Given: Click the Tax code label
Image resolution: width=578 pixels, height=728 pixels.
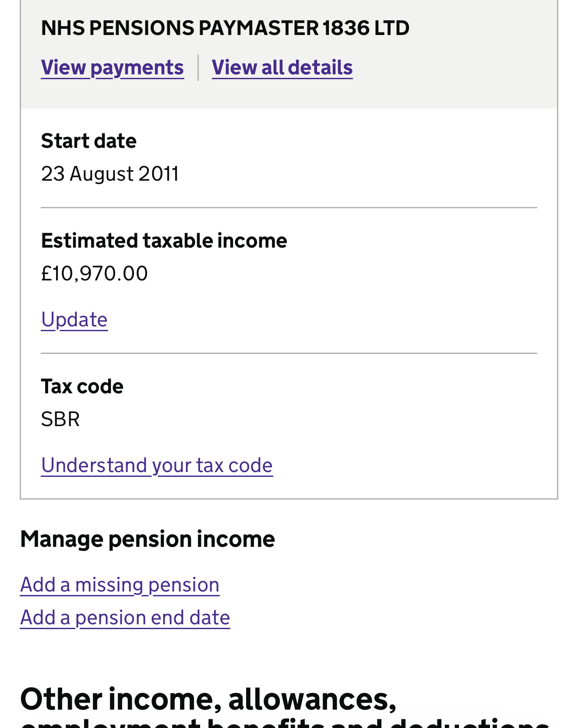Looking at the screenshot, I should (82, 387).
